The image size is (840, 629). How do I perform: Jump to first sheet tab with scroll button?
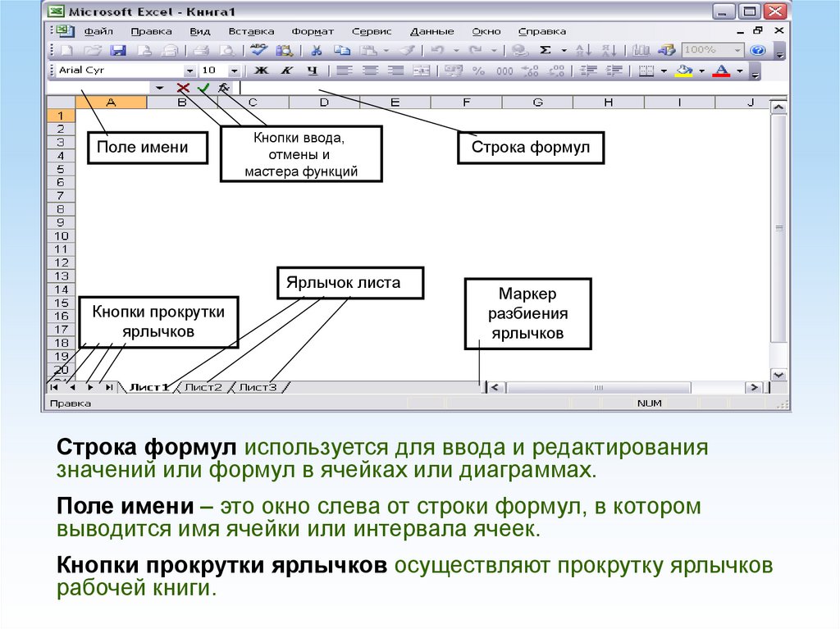tap(53, 387)
